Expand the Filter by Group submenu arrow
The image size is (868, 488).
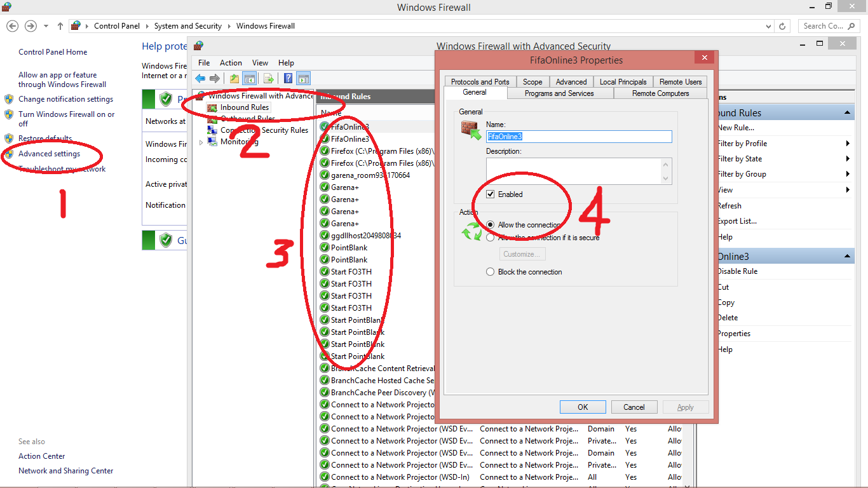click(848, 174)
